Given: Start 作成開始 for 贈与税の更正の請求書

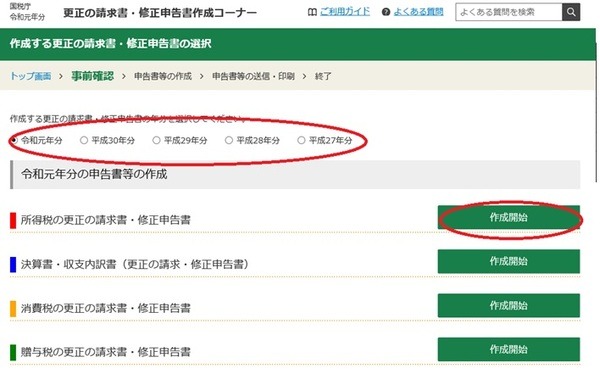Looking at the screenshot, I should [x=509, y=350].
